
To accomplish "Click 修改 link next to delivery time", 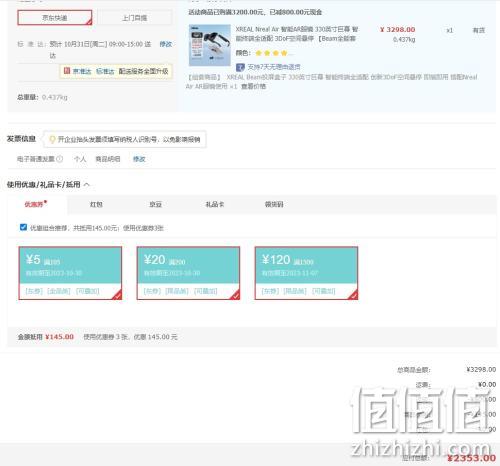I will click(x=166, y=44).
